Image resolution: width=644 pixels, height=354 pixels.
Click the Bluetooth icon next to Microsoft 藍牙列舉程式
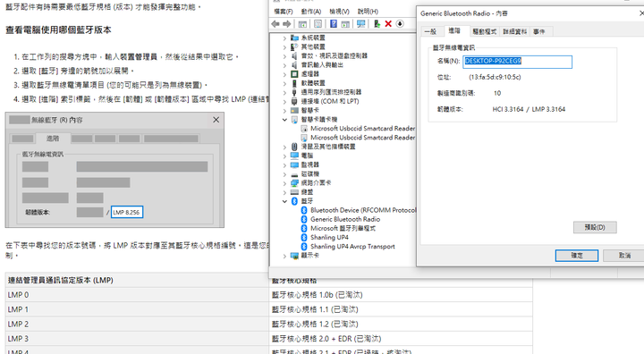click(304, 228)
